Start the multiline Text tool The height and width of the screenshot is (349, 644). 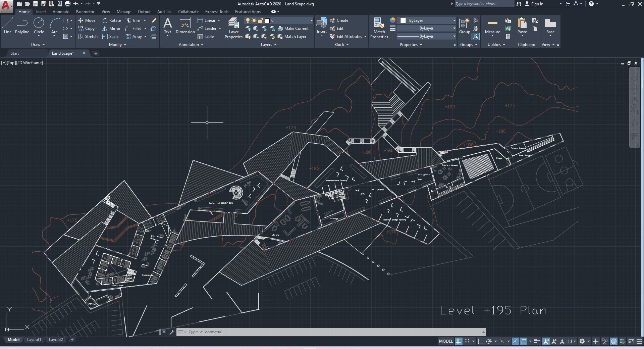[x=167, y=26]
